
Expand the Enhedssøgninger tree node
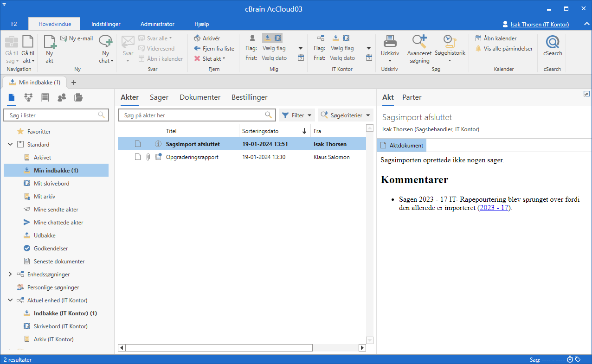click(x=10, y=275)
